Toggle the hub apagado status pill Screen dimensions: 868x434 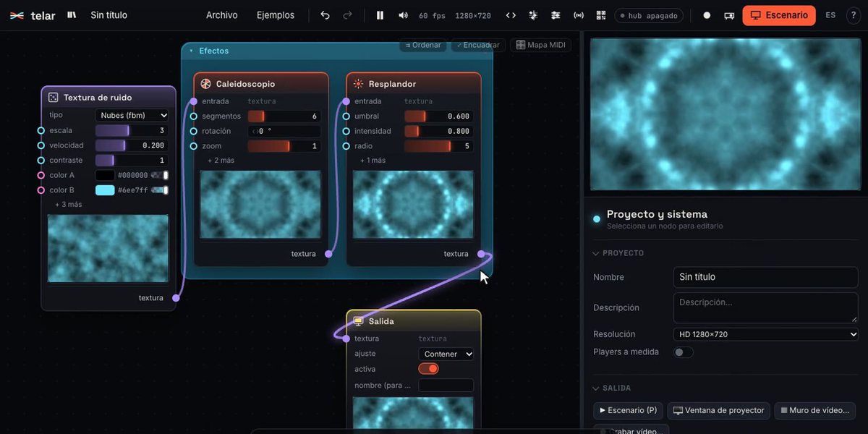tap(649, 15)
